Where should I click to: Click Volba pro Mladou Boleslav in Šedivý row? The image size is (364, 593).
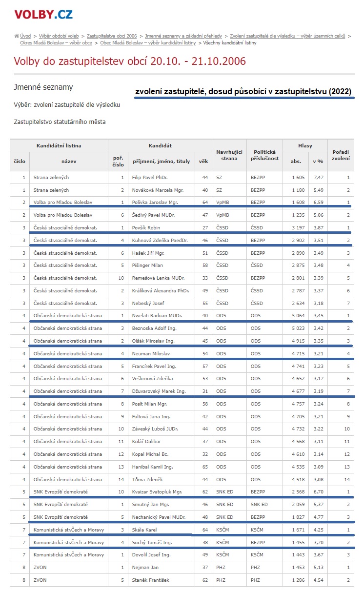pyautogui.click(x=63, y=215)
